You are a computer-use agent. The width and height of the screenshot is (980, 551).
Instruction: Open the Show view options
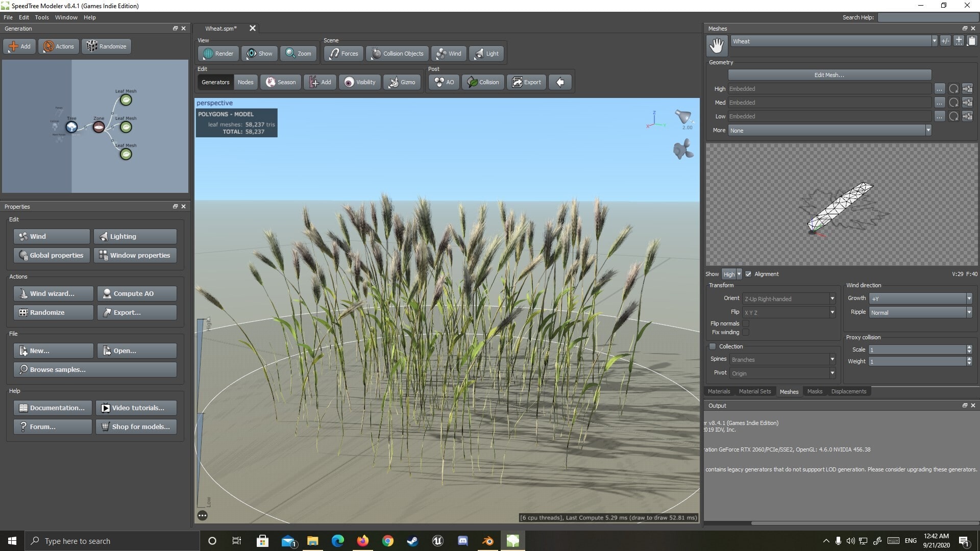point(259,54)
